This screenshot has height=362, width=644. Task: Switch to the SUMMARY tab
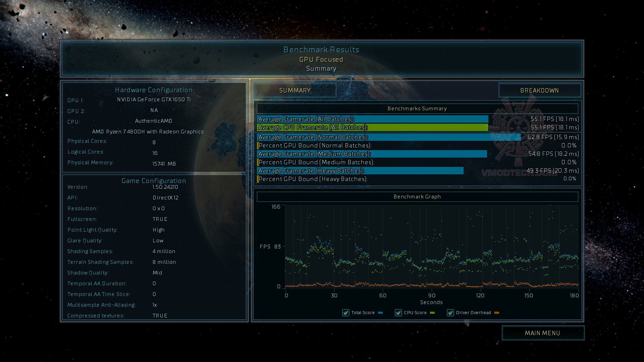coord(295,90)
